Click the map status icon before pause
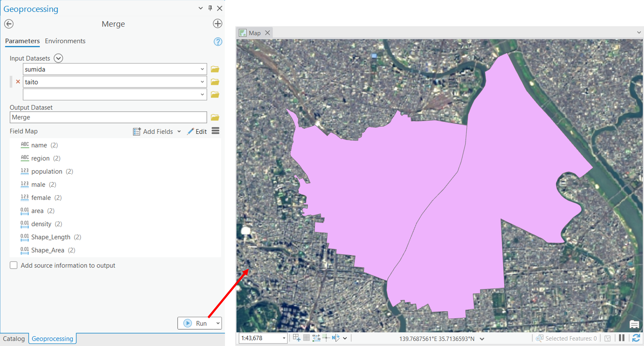Screen dimensions: 644x346 point(607,338)
